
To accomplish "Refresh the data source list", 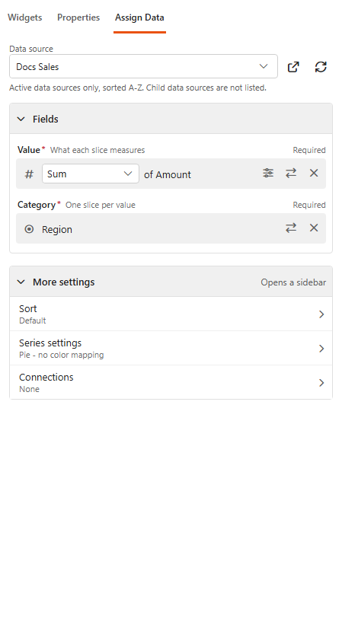I will tap(321, 66).
